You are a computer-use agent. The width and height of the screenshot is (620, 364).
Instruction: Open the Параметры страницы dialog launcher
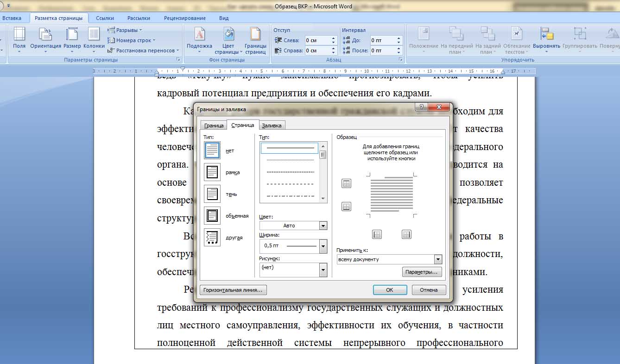(x=179, y=60)
